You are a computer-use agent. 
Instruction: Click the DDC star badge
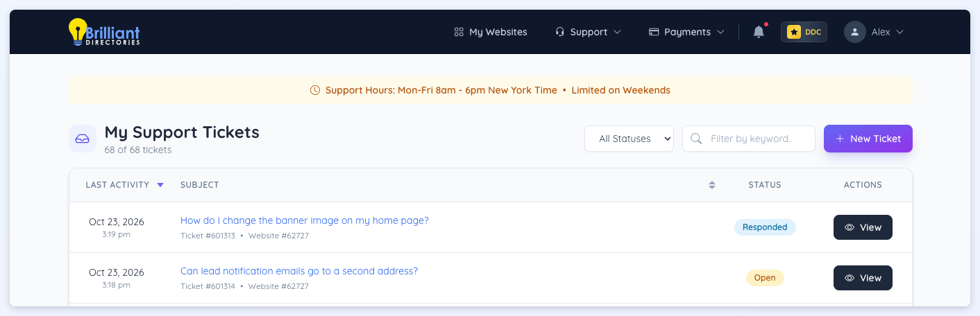(804, 32)
